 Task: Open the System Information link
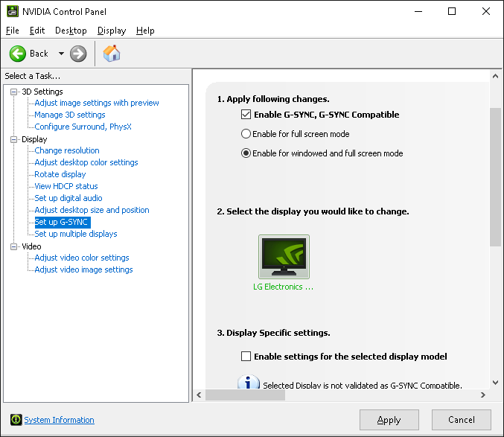tap(59, 420)
